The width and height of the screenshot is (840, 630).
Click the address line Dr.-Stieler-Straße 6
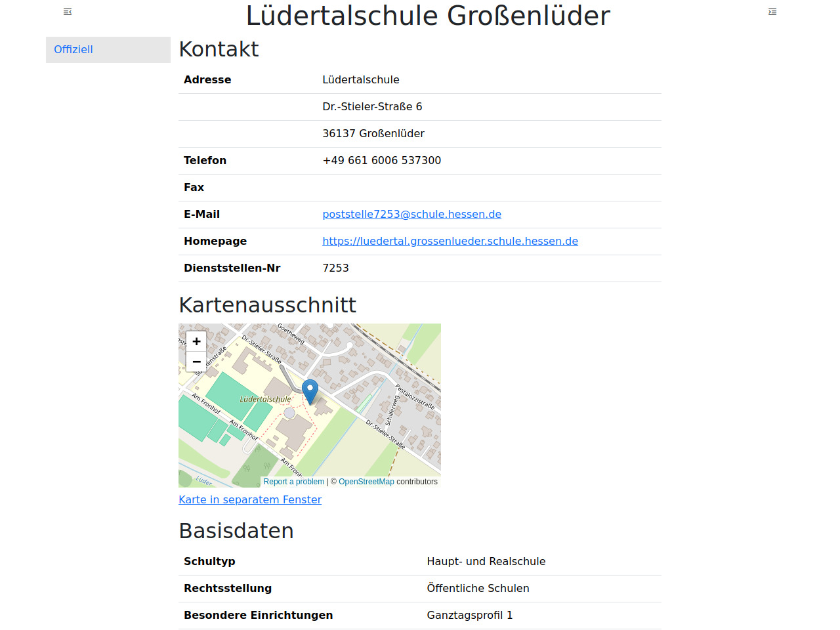coord(372,107)
